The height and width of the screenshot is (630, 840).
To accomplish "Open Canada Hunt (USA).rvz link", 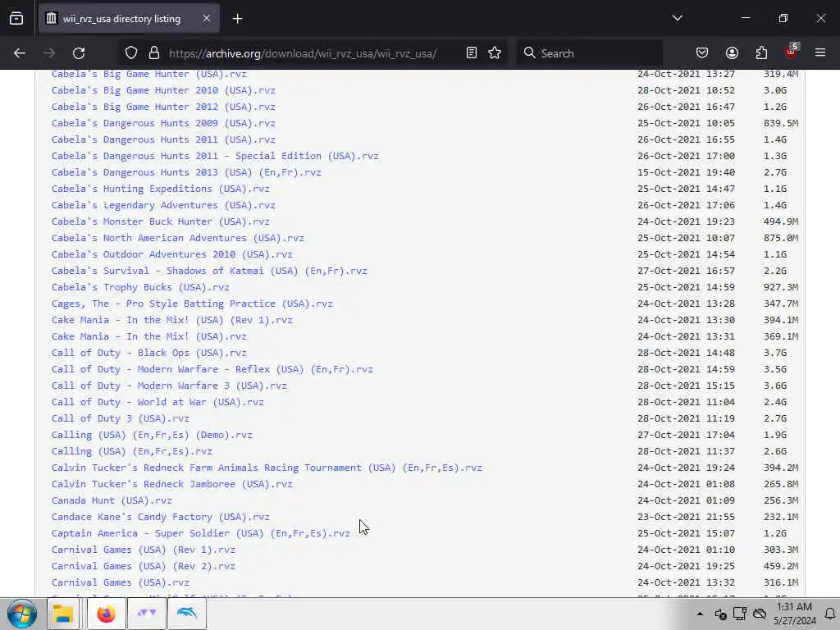I will pos(112,500).
